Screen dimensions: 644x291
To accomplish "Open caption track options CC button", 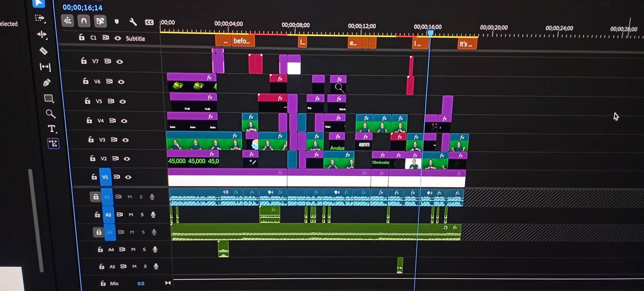I will [x=149, y=22].
